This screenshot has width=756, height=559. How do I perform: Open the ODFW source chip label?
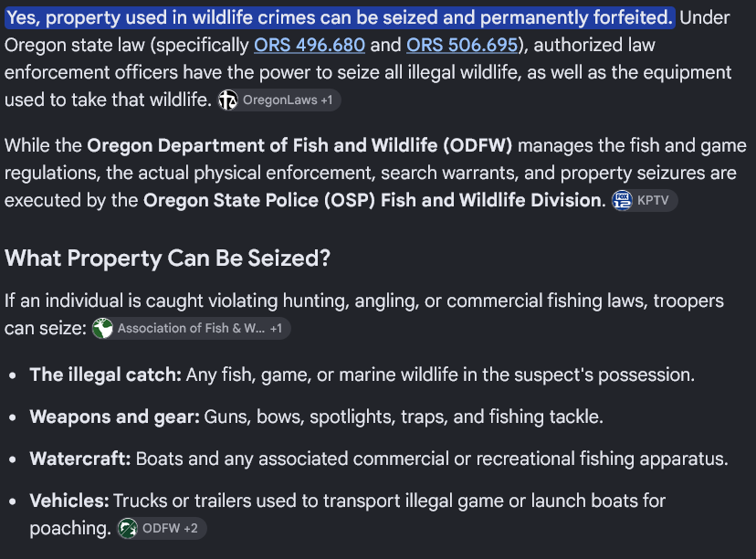pyautogui.click(x=161, y=528)
